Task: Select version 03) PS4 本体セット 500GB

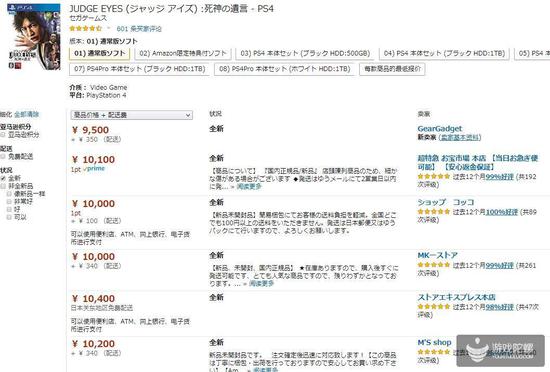Action: tap(305, 53)
